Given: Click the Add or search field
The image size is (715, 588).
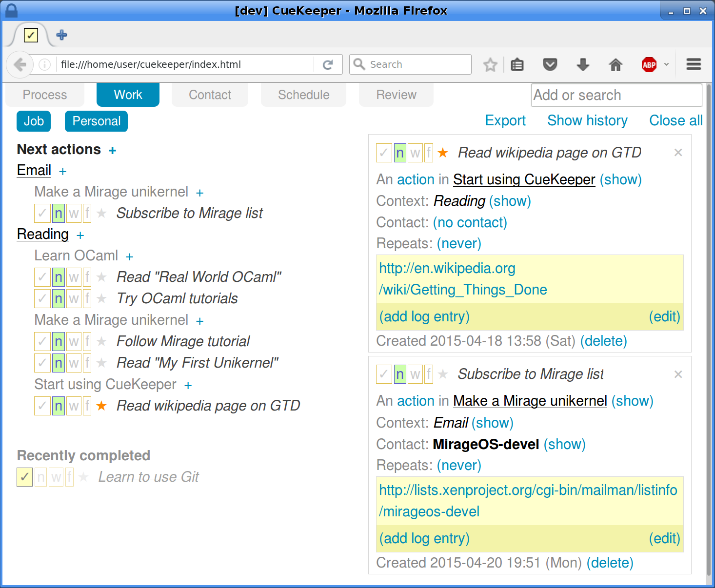Looking at the screenshot, I should tap(616, 95).
